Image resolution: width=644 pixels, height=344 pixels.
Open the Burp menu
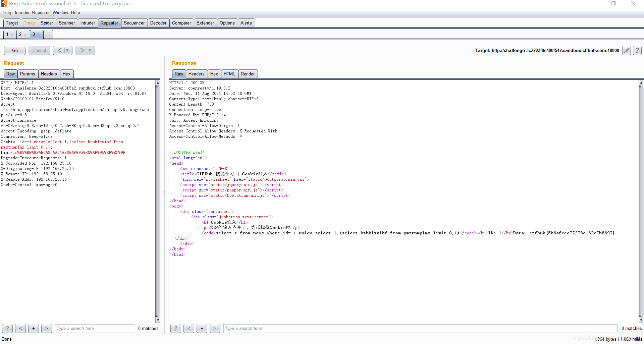tap(8, 13)
